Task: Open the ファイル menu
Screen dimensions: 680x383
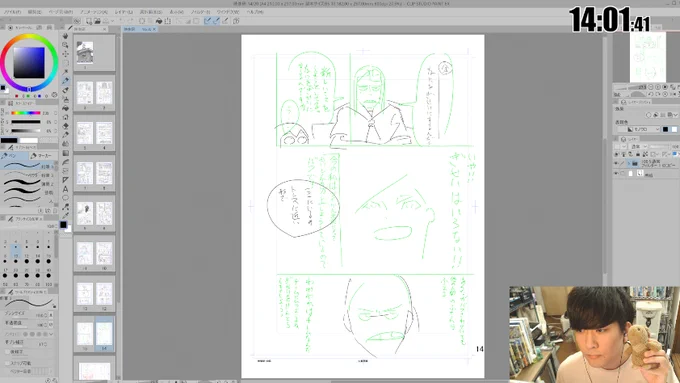Action: pyautogui.click(x=12, y=12)
